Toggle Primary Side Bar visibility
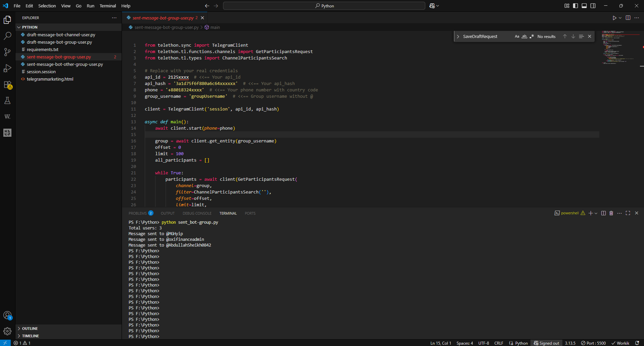The image size is (644, 346). point(575,6)
